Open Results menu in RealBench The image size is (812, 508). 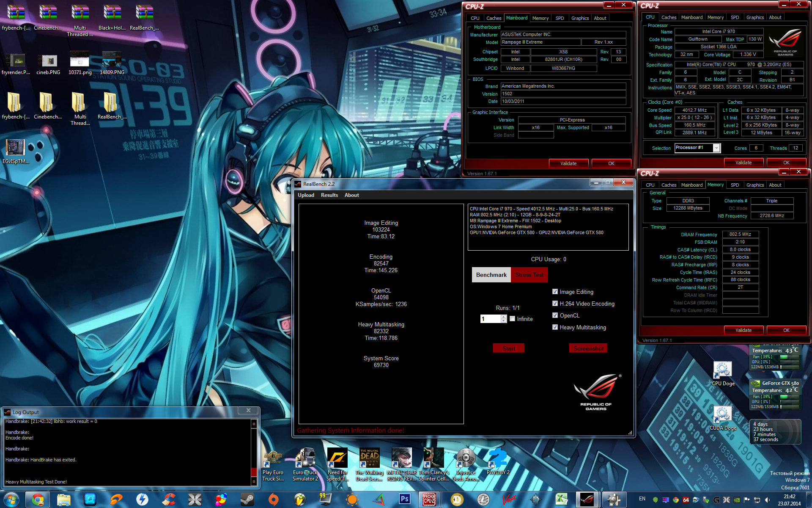coord(329,195)
